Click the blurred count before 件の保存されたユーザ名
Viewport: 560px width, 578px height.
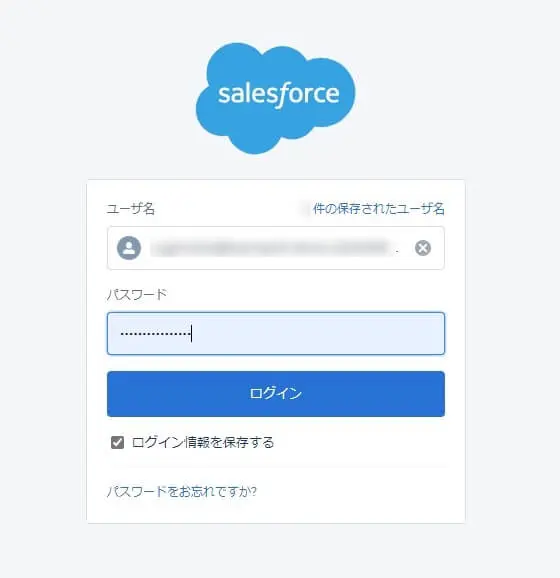305,209
